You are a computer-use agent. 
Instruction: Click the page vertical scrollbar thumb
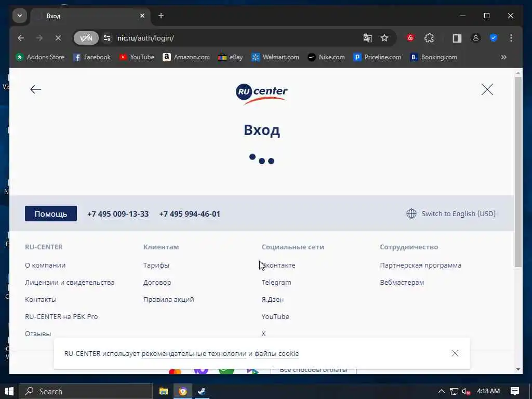tap(518, 171)
